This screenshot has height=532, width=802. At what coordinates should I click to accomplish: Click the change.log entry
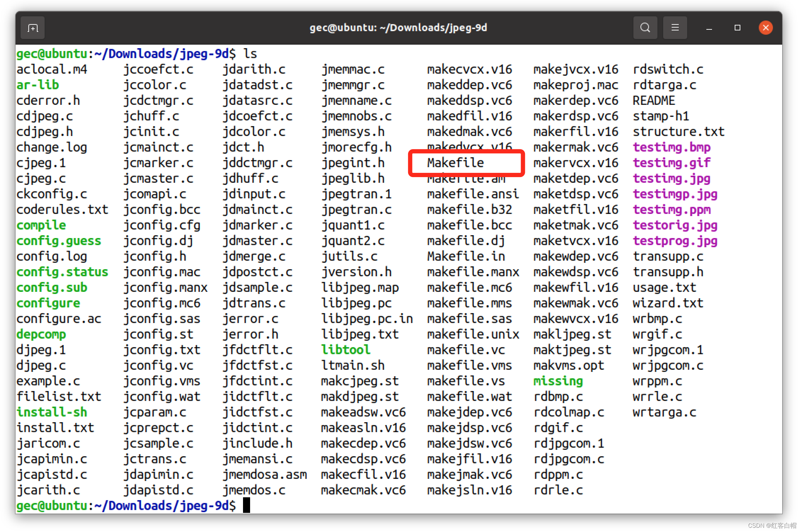click(x=52, y=147)
